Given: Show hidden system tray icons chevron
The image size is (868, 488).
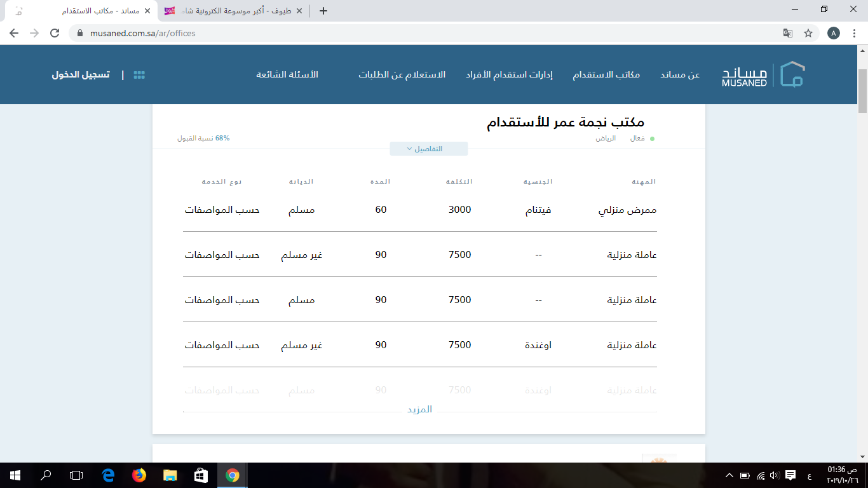Looking at the screenshot, I should (729, 475).
